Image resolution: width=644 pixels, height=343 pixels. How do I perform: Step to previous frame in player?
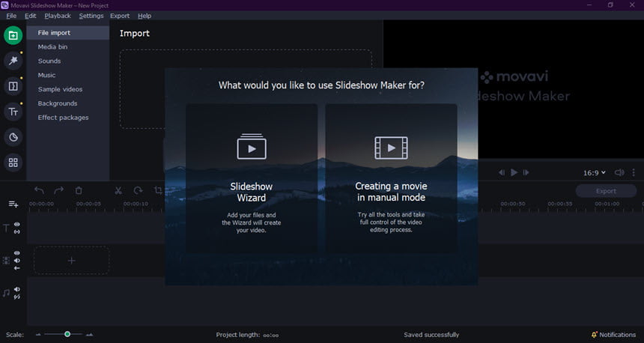(x=502, y=172)
